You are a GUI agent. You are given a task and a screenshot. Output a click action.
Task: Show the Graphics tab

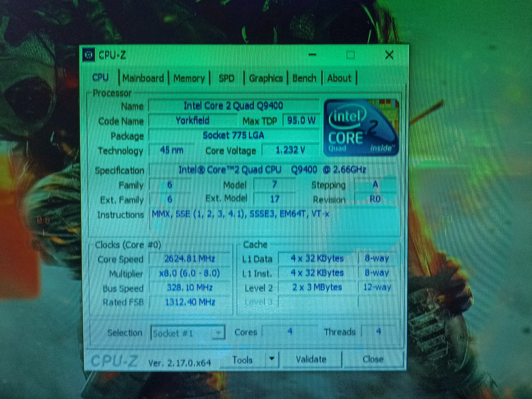[x=266, y=78]
